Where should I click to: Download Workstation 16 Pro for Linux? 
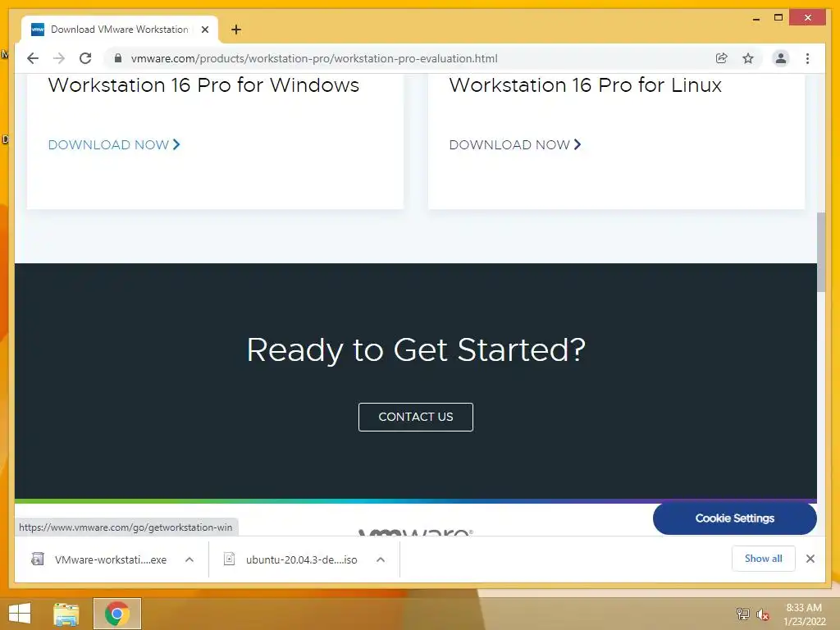(515, 144)
